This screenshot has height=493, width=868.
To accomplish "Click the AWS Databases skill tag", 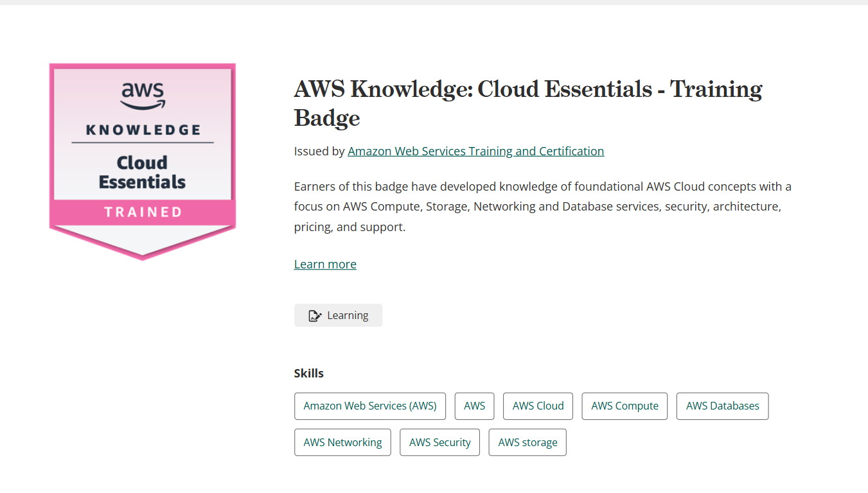I will pos(723,406).
